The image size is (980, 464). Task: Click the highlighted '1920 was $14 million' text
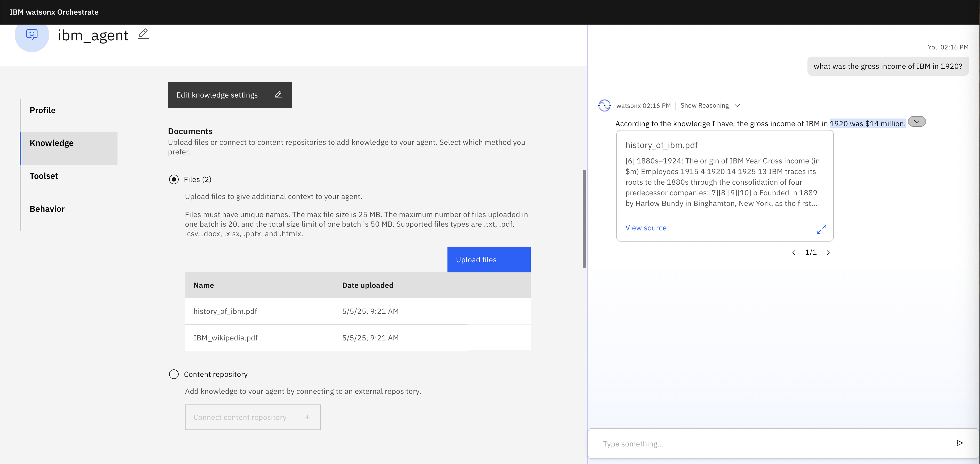point(867,124)
